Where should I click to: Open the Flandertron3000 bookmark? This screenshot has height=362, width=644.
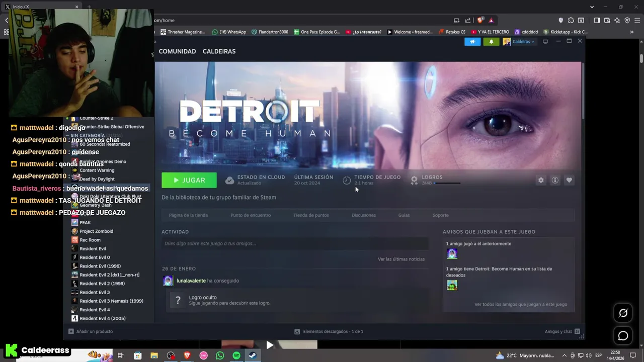[x=270, y=32]
